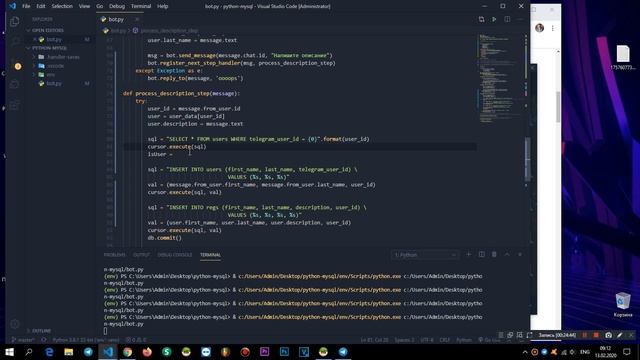
Task: Click the ENG input language indicator
Action: tap(585, 352)
